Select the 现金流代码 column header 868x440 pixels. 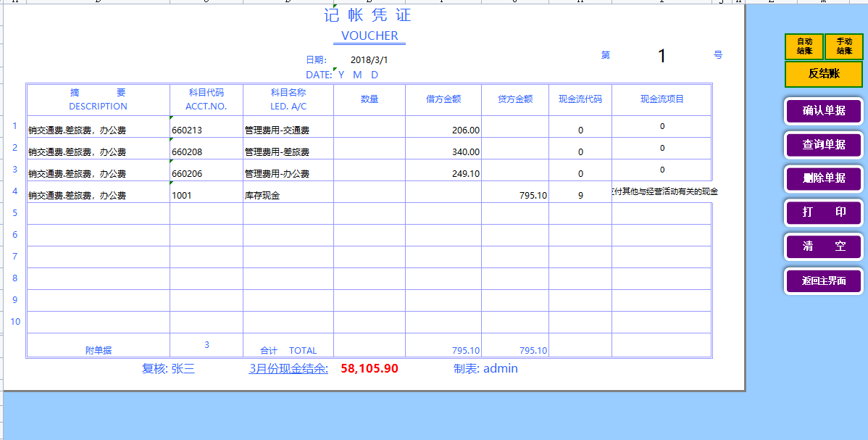pyautogui.click(x=580, y=100)
